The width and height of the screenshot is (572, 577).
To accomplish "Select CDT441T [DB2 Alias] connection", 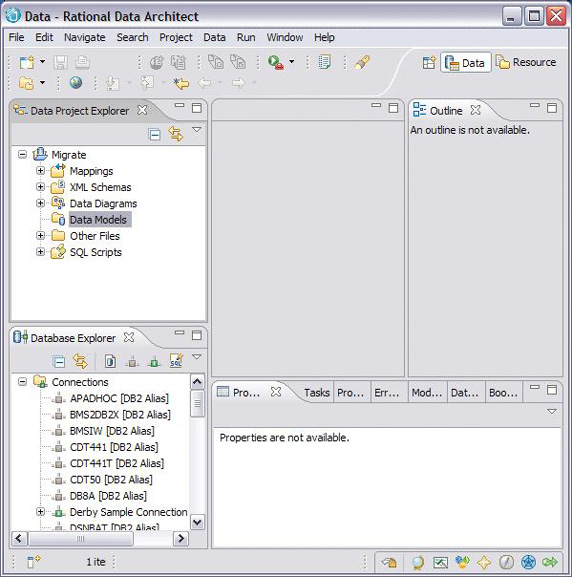I will coord(117,463).
